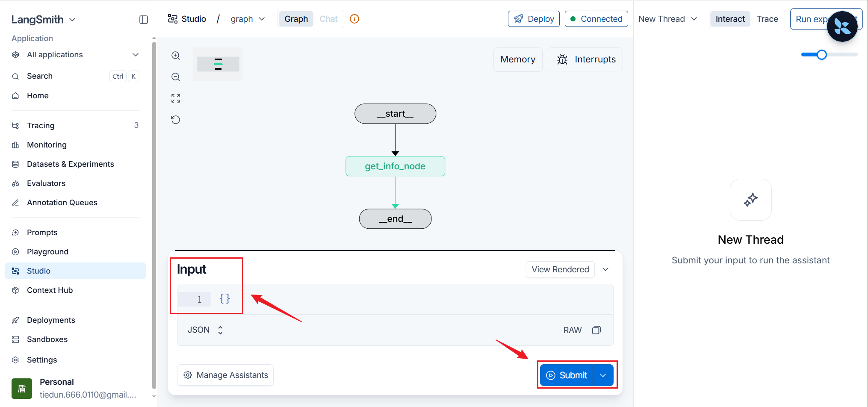
Task: Click the Studio breadcrumb icon
Action: pyautogui.click(x=173, y=19)
